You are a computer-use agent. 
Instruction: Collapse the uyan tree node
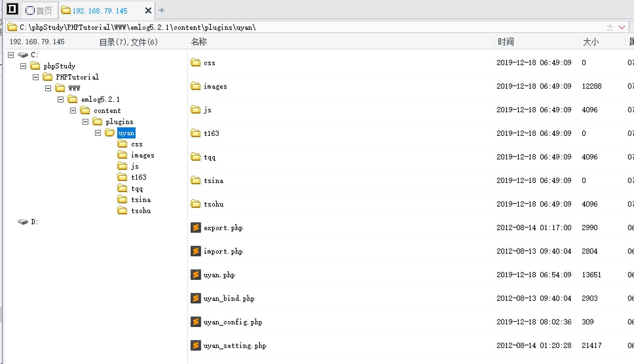pos(98,133)
